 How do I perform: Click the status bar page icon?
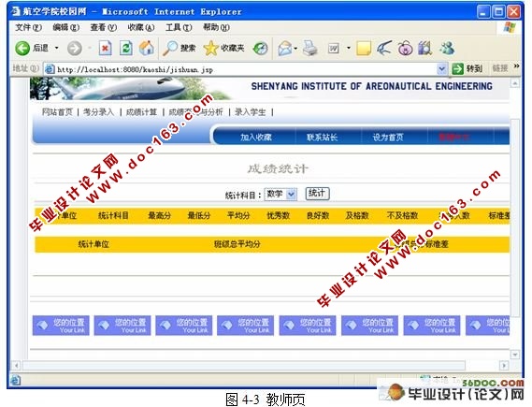[x=15, y=380]
